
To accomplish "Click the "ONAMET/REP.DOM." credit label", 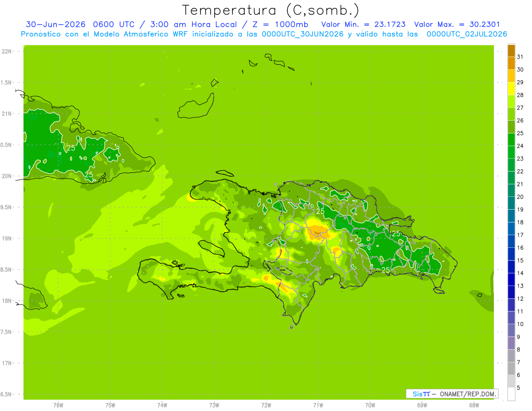I will coord(468,394).
